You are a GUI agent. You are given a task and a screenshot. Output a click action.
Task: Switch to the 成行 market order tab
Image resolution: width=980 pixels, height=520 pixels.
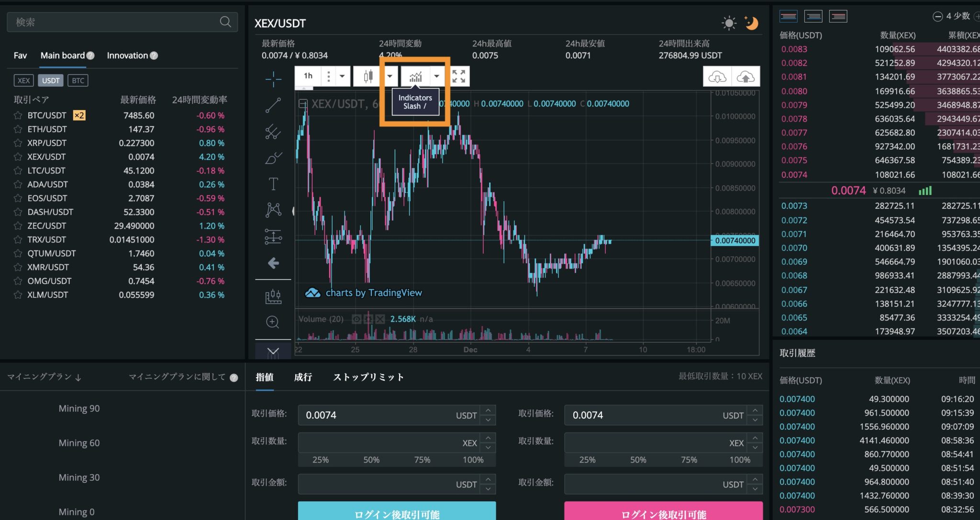pos(303,377)
